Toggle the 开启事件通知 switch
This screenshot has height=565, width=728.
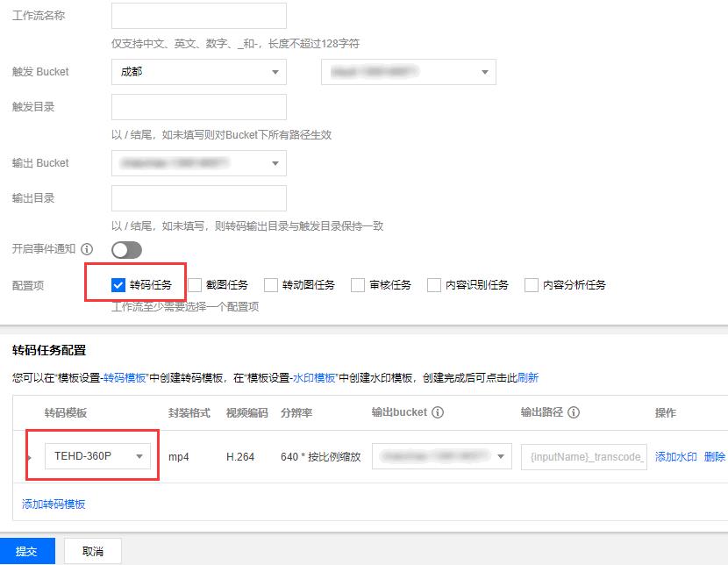coord(127,250)
